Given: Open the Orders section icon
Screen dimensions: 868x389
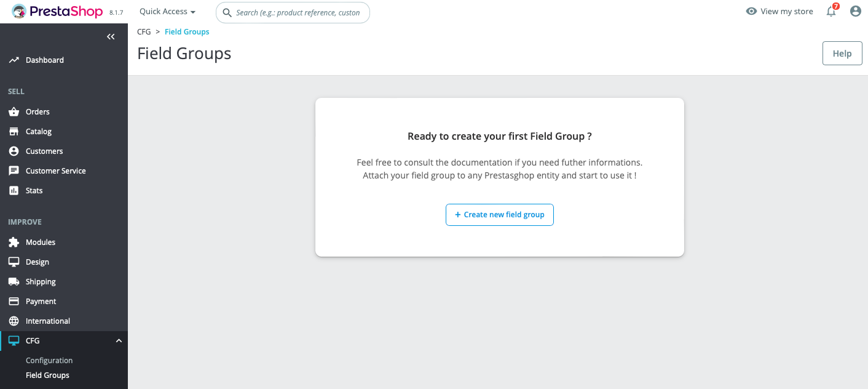Looking at the screenshot, I should (x=14, y=111).
